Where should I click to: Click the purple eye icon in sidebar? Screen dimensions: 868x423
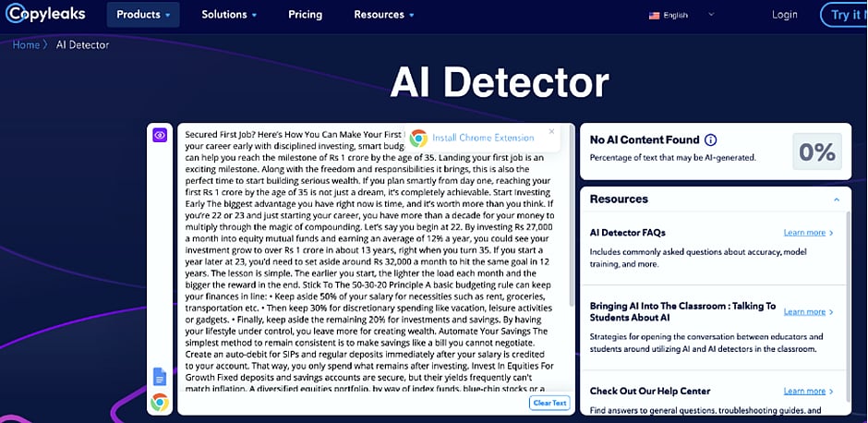point(160,135)
